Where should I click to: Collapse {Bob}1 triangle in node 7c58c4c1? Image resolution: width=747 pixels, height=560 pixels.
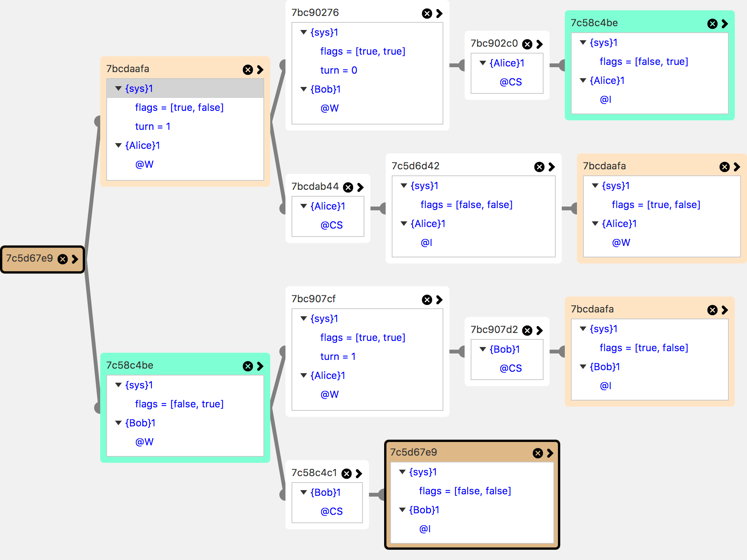click(x=304, y=492)
